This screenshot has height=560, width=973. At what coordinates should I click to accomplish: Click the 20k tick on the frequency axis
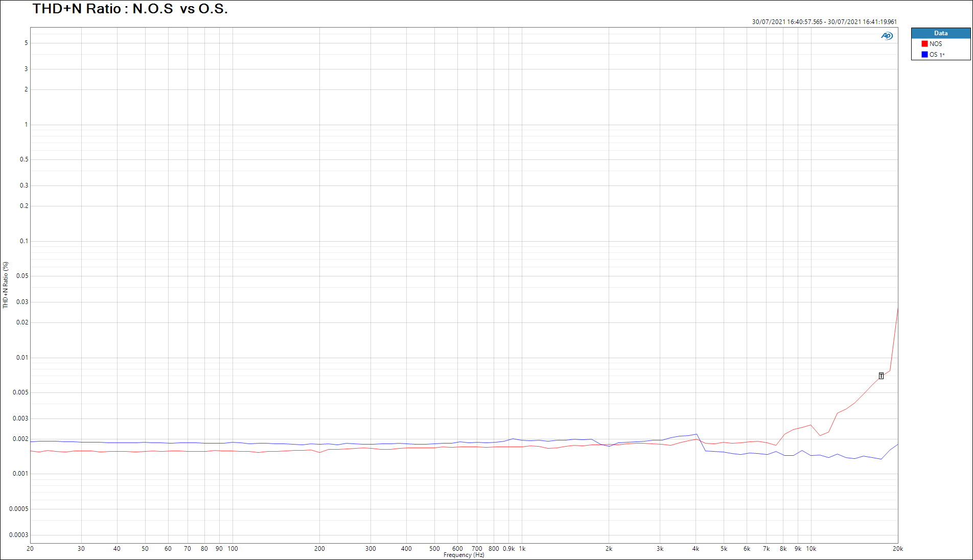(897, 549)
